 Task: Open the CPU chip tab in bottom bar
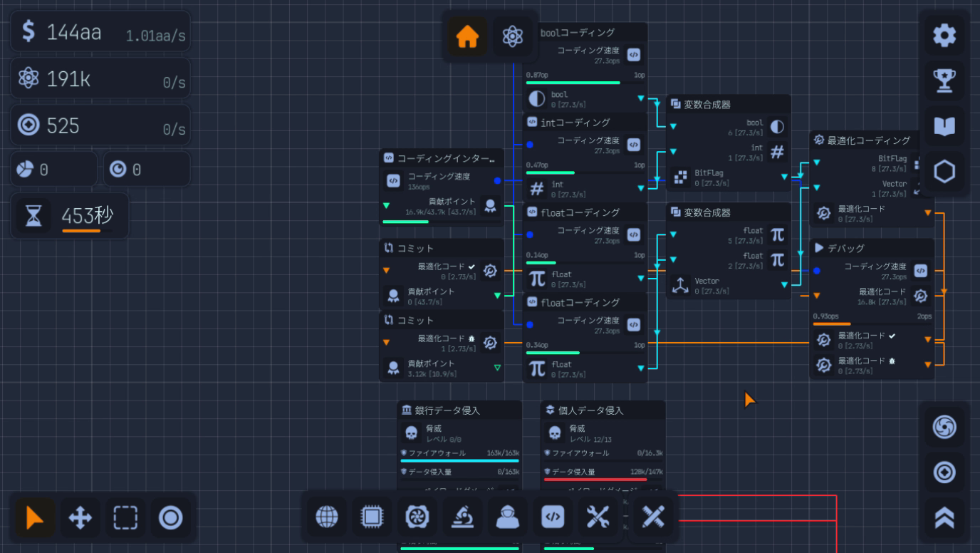371,518
